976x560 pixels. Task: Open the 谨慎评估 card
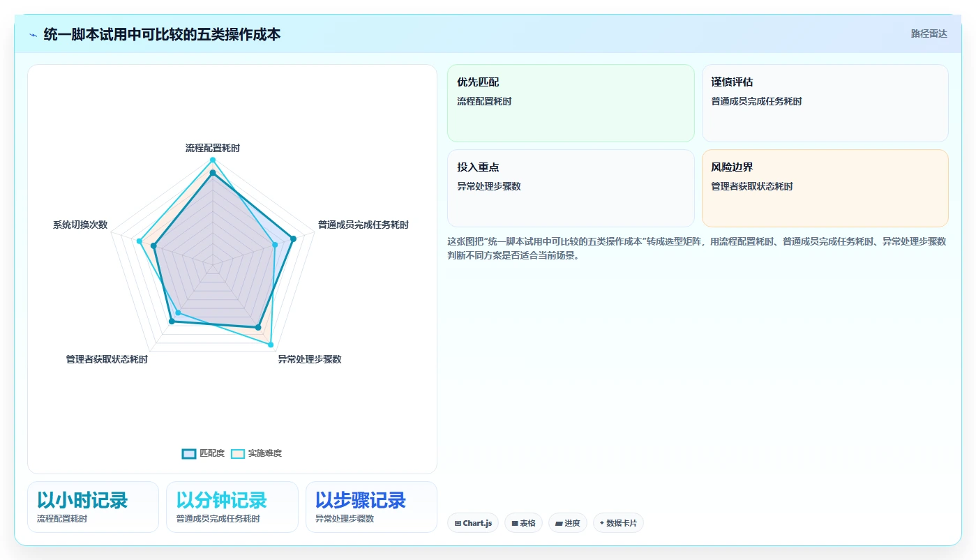pos(825,103)
